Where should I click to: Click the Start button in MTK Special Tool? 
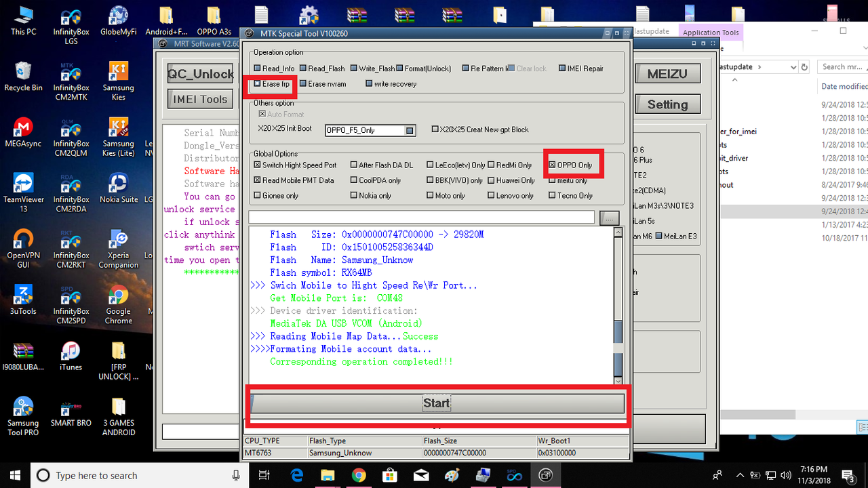(x=437, y=403)
